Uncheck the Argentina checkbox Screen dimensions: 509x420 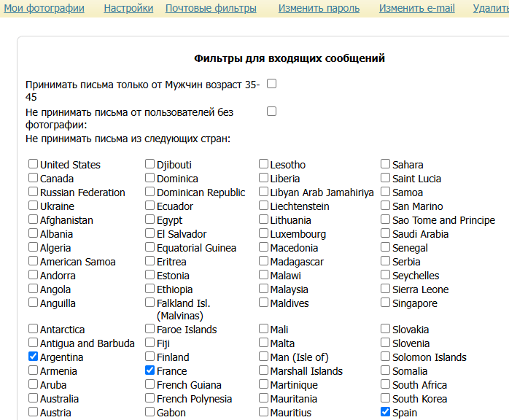point(34,357)
